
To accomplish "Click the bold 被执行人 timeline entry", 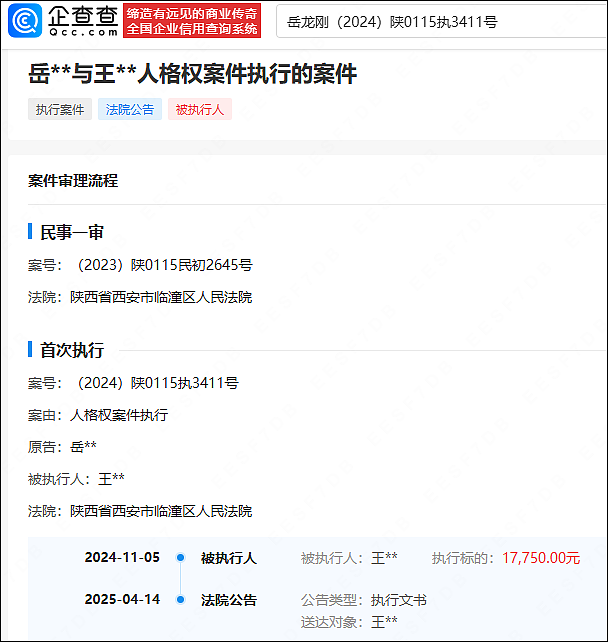I will coord(229,558).
